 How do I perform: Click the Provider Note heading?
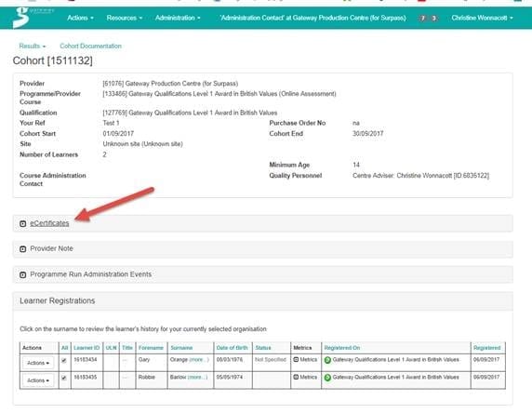point(51,248)
